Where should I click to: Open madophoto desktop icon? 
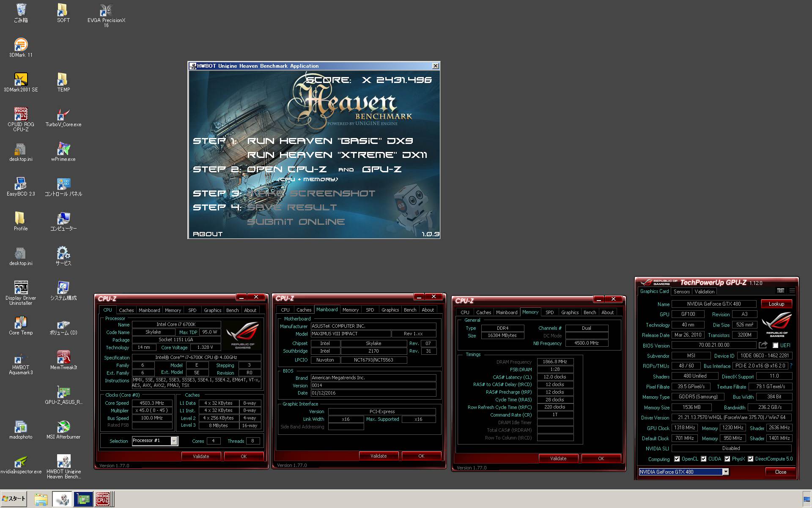pyautogui.click(x=21, y=429)
